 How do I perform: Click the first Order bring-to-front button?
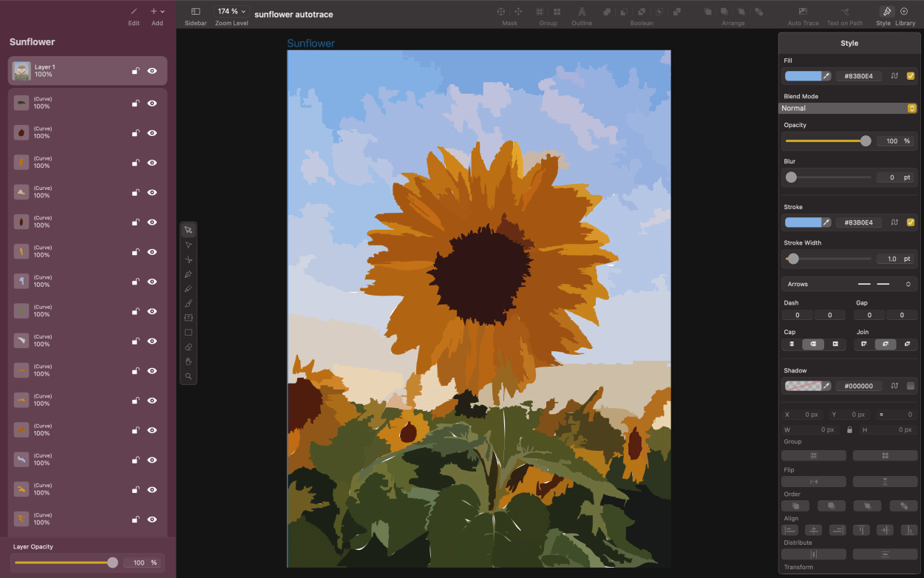[x=795, y=506]
